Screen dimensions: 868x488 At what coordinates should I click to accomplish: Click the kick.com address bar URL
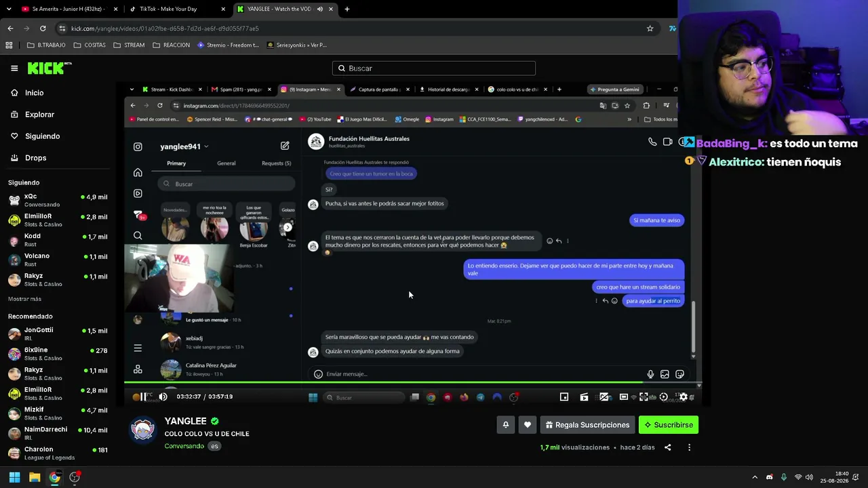[165, 28]
